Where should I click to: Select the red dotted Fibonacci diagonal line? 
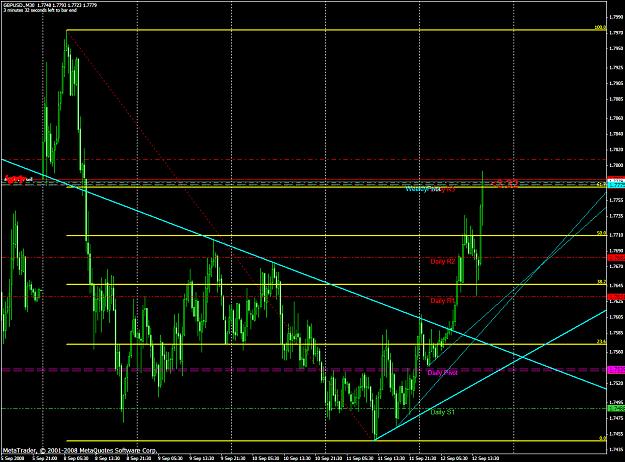[x=220, y=236]
